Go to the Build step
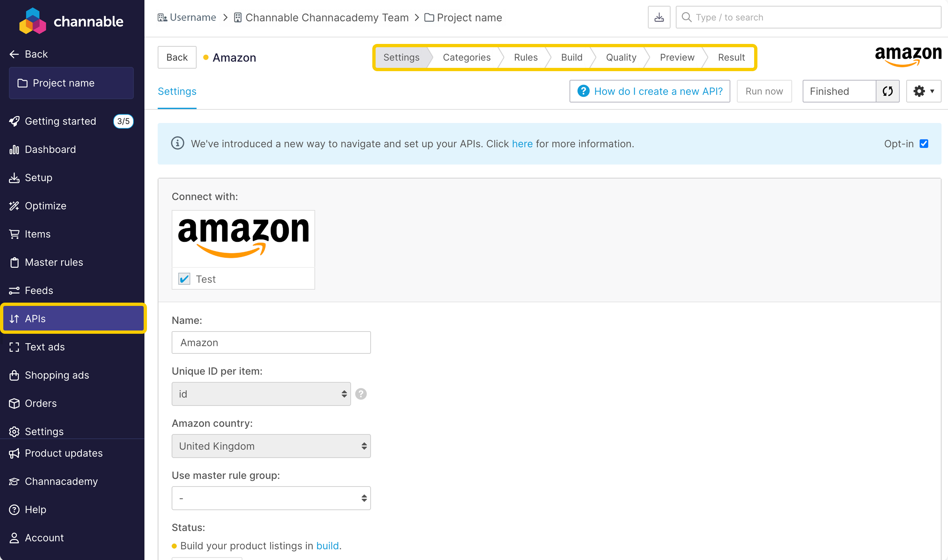 pyautogui.click(x=572, y=57)
